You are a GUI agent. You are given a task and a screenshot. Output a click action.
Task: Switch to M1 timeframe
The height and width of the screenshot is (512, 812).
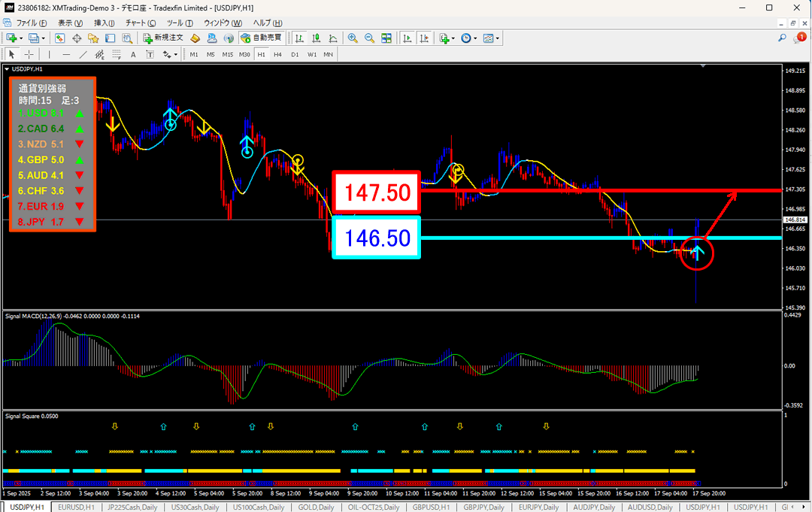[194, 54]
